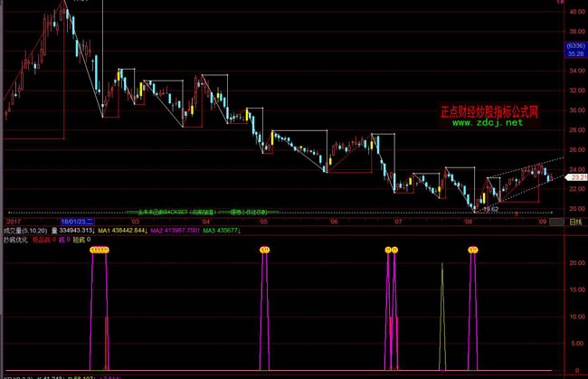
Task: Open the www.zdcj.net website link
Action: 488,123
